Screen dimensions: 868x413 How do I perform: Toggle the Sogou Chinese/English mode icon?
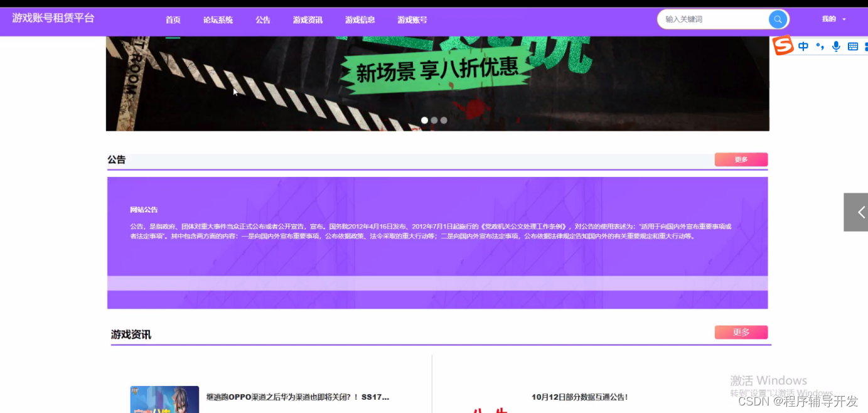(x=803, y=46)
